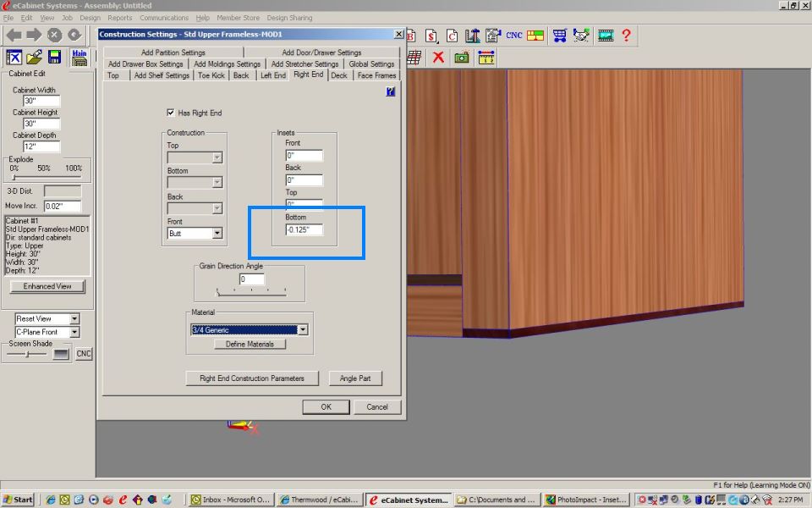Click the handshake design sharing icon
The image size is (812, 508).
(x=582, y=36)
